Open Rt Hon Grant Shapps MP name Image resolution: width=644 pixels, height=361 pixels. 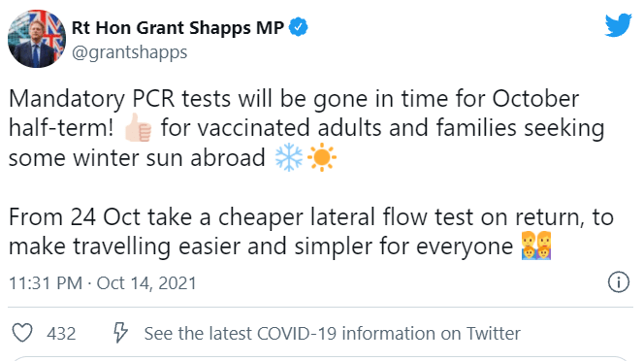pos(177,28)
